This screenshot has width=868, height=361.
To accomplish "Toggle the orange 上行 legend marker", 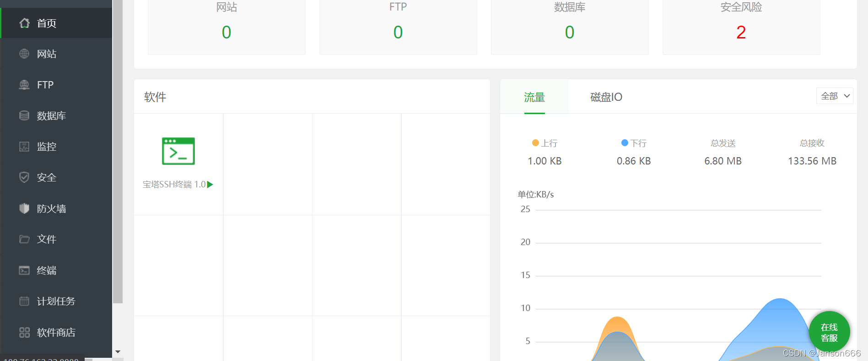I will pyautogui.click(x=535, y=143).
